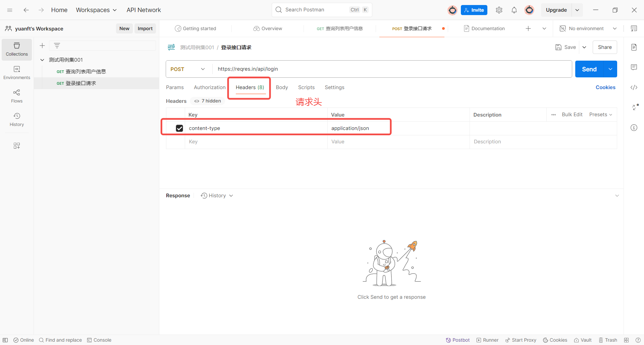Open code snippet icon

pyautogui.click(x=634, y=87)
